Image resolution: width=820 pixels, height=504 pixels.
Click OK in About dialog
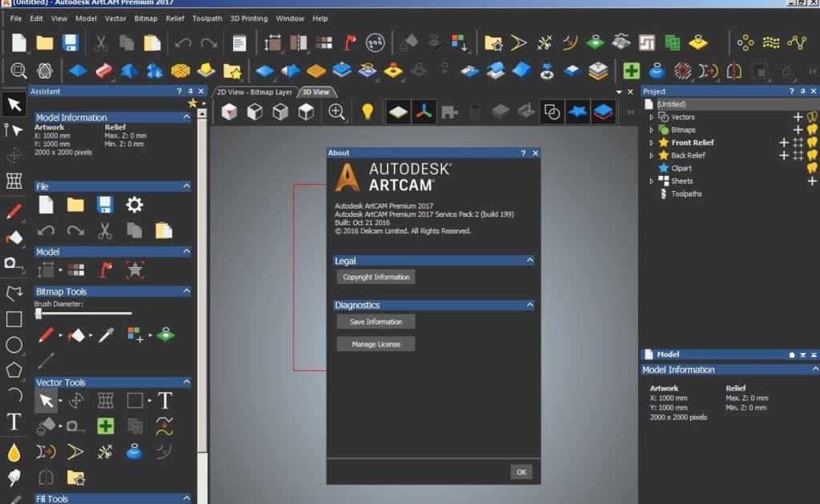[x=521, y=472]
